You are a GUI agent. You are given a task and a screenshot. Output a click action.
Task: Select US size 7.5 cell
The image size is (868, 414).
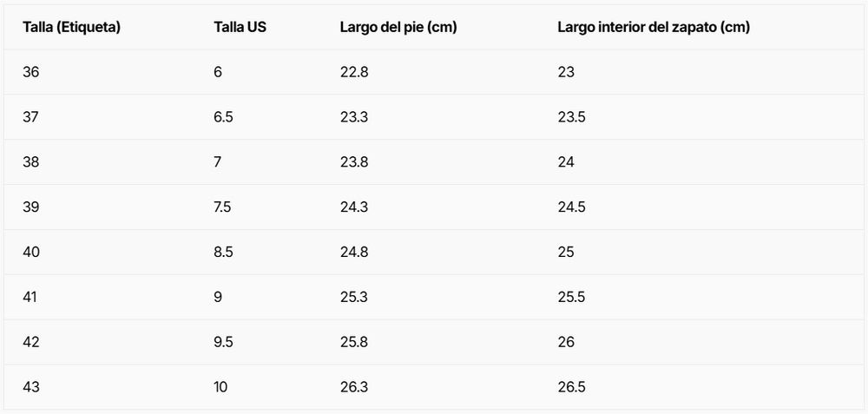[x=223, y=207]
